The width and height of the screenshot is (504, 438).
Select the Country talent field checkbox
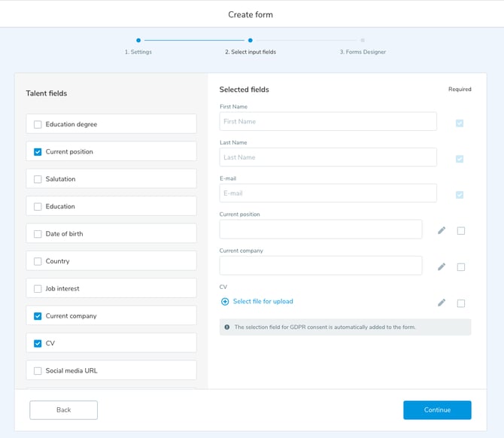pos(38,261)
